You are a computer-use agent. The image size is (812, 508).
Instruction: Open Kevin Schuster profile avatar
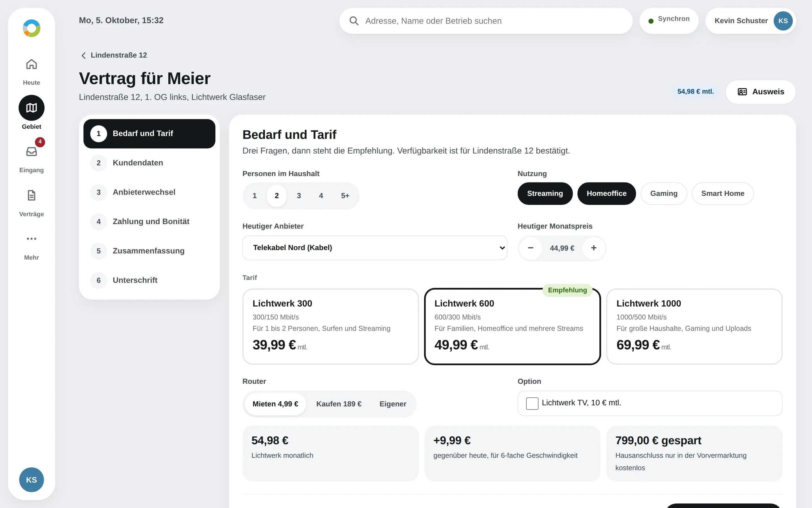click(783, 21)
